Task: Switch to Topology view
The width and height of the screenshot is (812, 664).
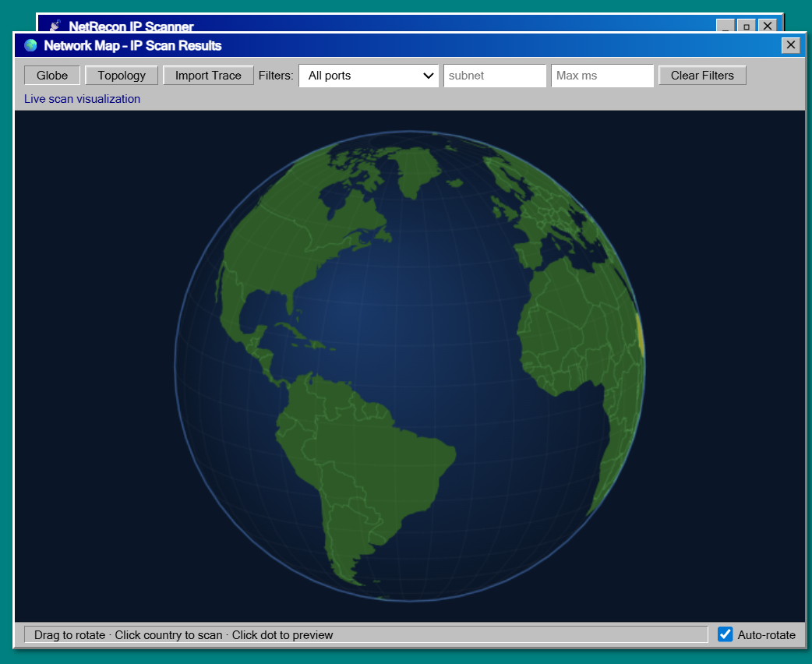Action: pyautogui.click(x=122, y=75)
